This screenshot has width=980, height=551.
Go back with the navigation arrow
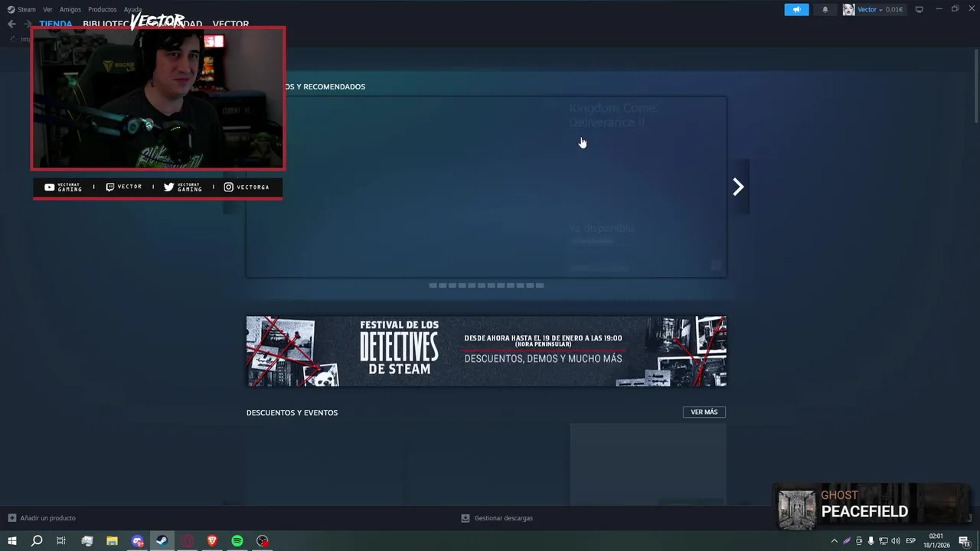[x=11, y=24]
